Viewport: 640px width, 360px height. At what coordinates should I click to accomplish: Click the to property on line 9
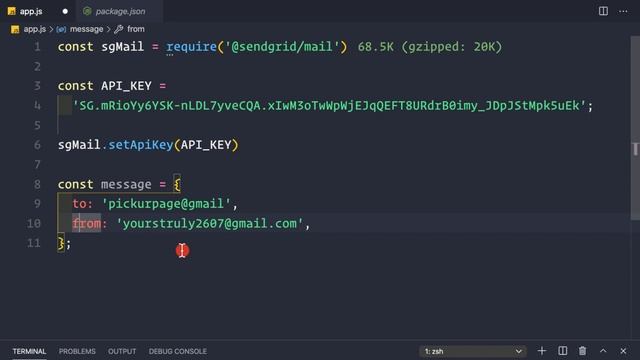[80, 203]
